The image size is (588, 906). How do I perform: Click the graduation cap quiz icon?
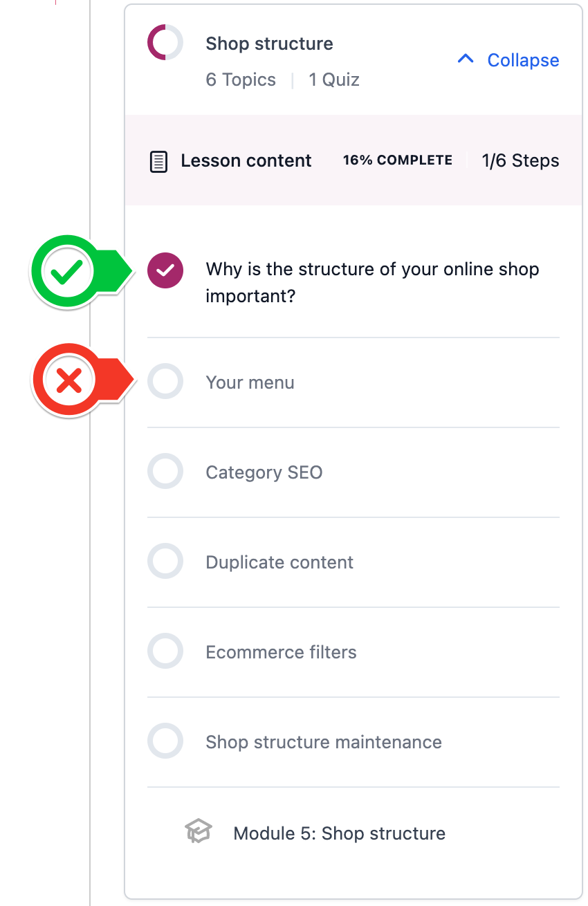click(198, 831)
